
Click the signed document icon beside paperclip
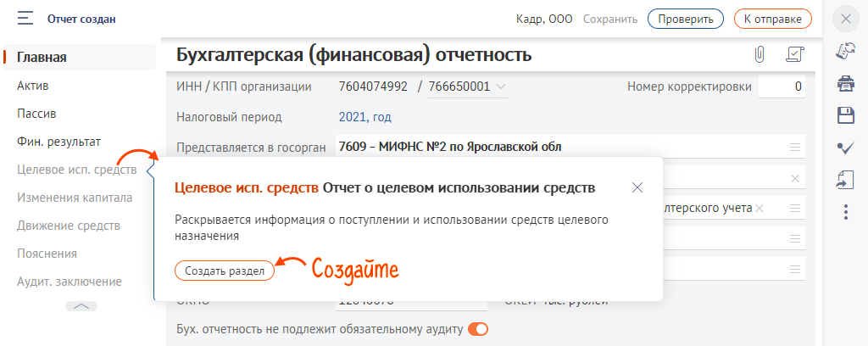pyautogui.click(x=793, y=55)
